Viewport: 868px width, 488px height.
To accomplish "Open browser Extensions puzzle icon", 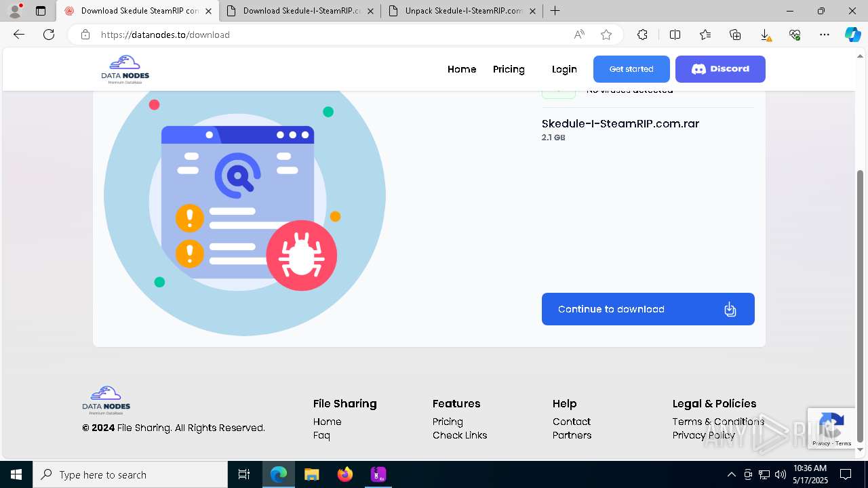I will click(x=642, y=35).
